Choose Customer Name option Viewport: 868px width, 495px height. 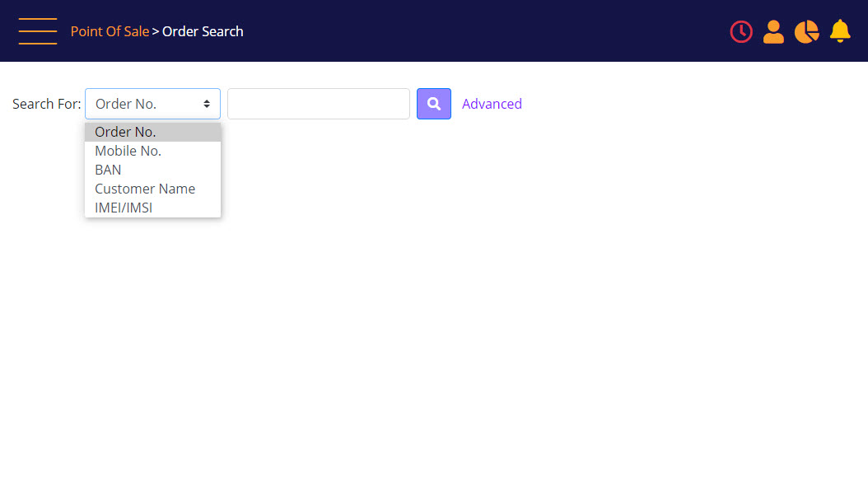pyautogui.click(x=153, y=189)
